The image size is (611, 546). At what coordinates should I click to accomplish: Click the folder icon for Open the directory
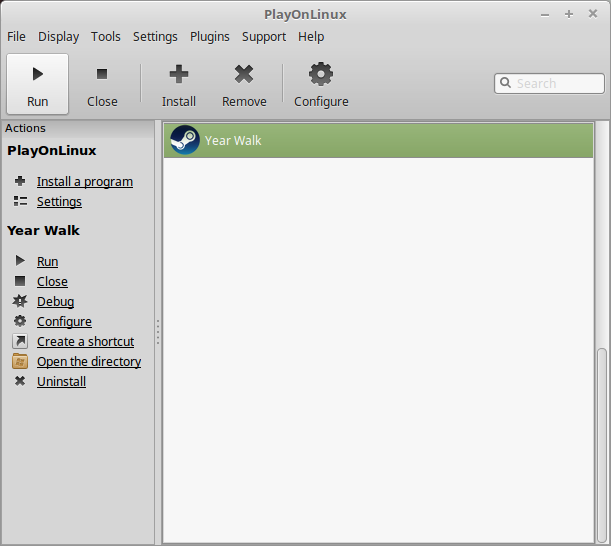coord(20,361)
